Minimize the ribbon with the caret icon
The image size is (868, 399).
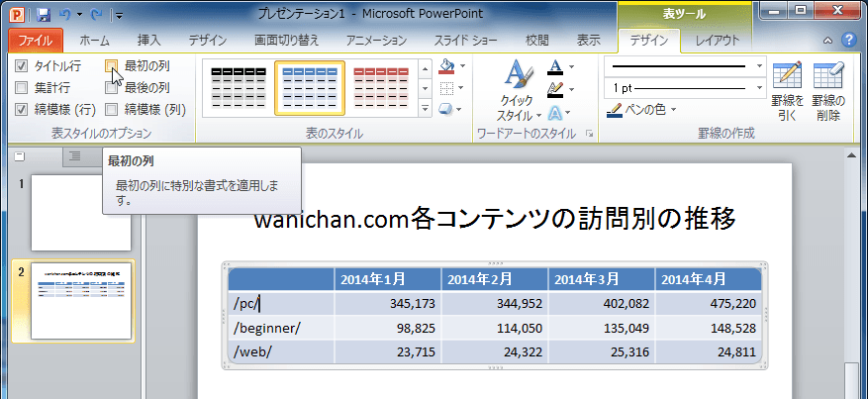tap(827, 41)
